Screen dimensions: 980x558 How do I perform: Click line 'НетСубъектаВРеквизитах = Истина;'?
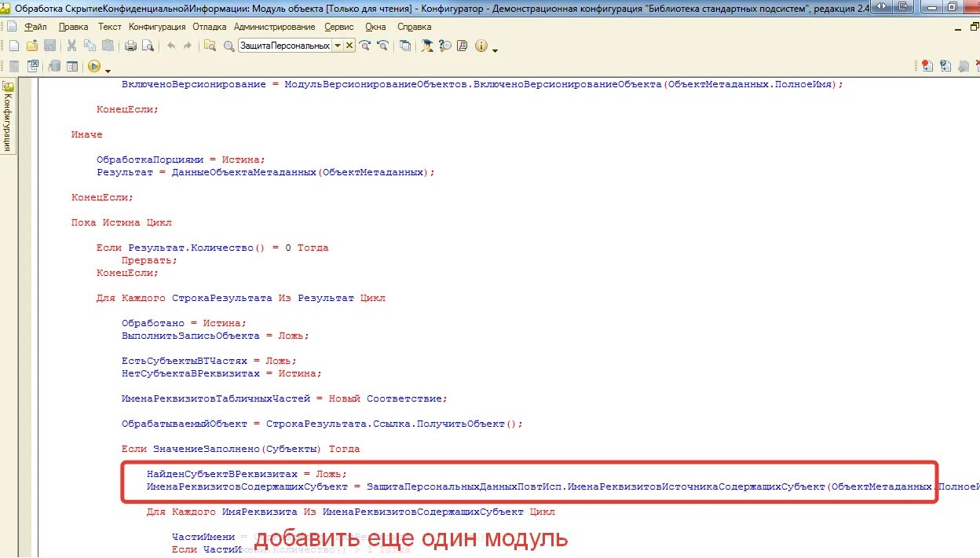pos(221,373)
